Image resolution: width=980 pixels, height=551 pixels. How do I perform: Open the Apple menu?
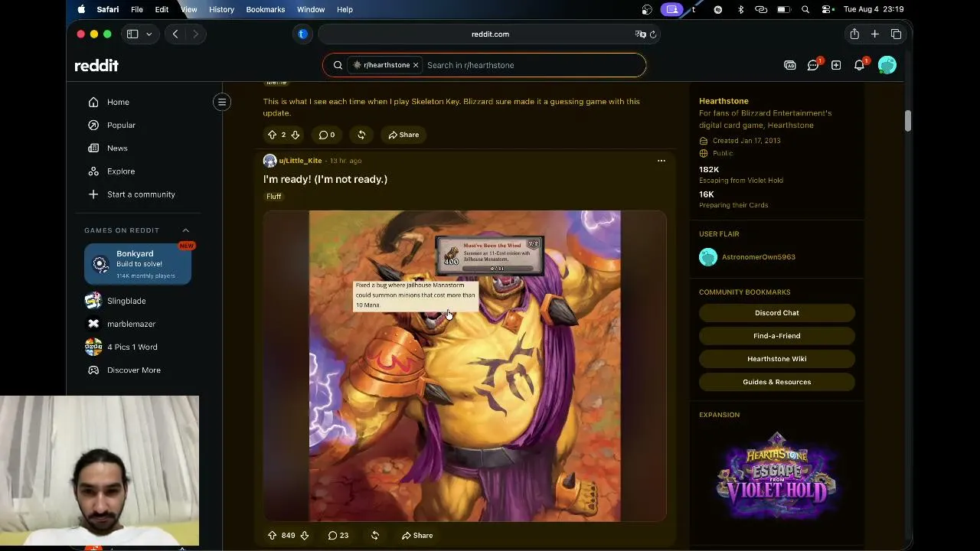pos(81,9)
